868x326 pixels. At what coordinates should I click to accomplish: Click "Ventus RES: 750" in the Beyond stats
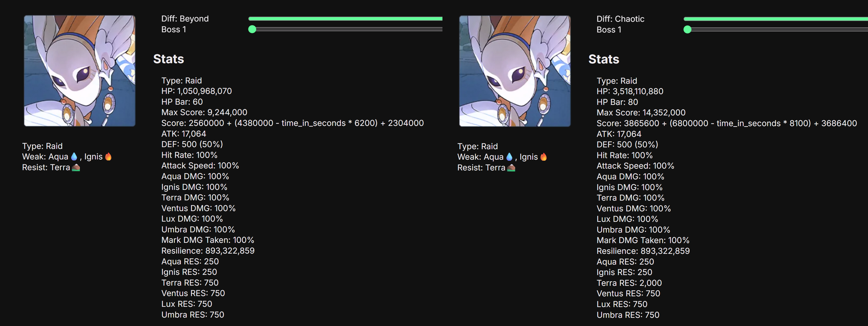[x=193, y=293]
